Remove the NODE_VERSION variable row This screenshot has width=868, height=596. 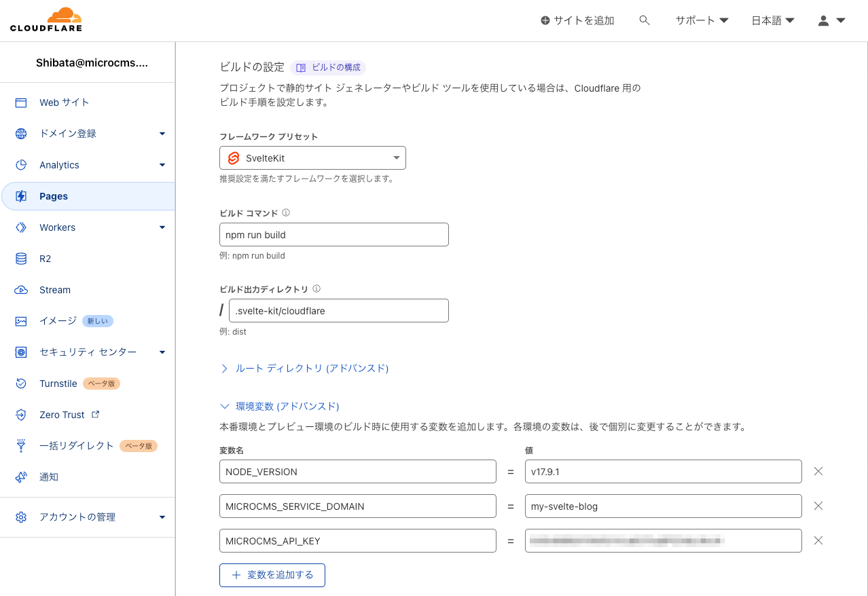(x=818, y=471)
